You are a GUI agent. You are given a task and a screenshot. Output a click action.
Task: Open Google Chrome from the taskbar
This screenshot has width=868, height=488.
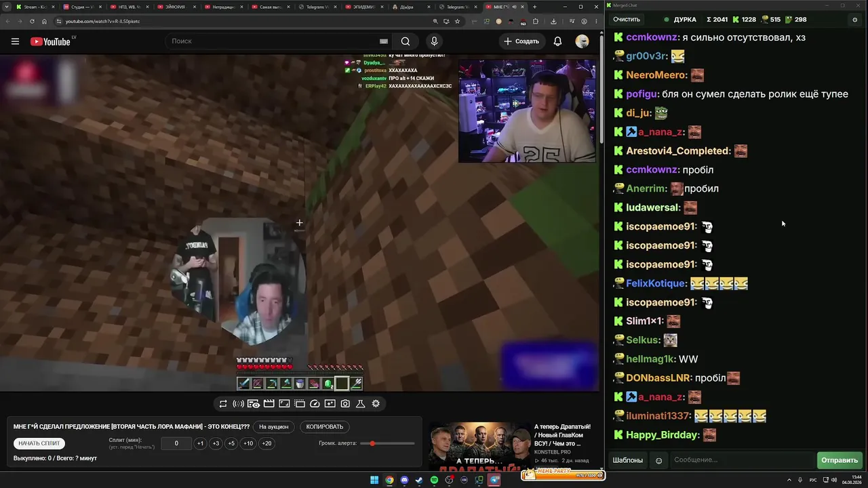coord(389,481)
